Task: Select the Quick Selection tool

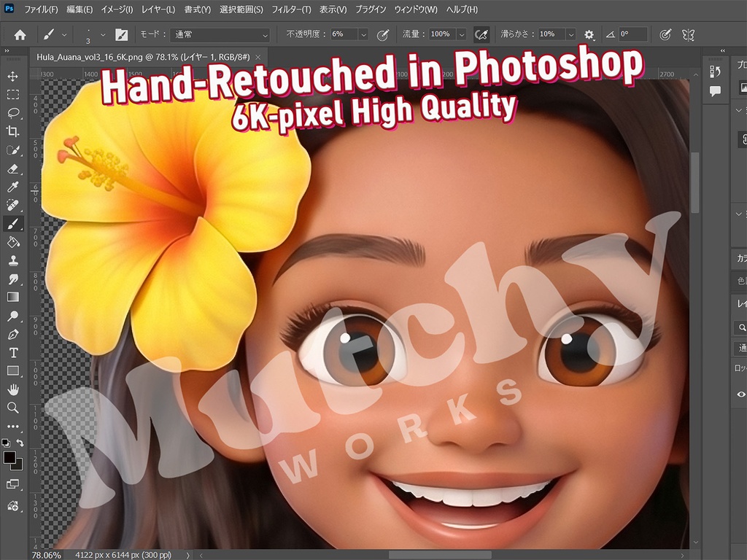Action: [13, 150]
